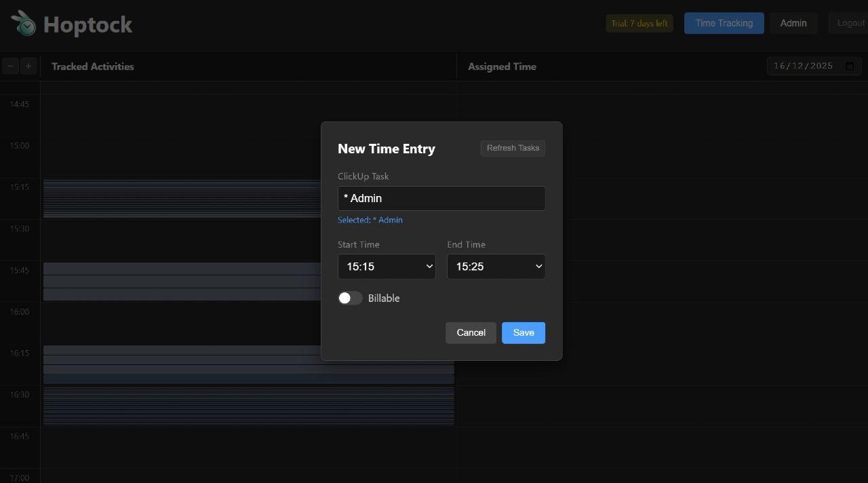This screenshot has height=483, width=868.
Task: Select the date field showing 16/12/2025
Action: click(x=804, y=66)
